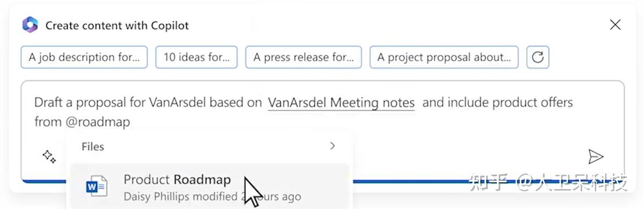Select the 'A press release for...' suggestion
The image size is (644, 209).
click(x=303, y=57)
